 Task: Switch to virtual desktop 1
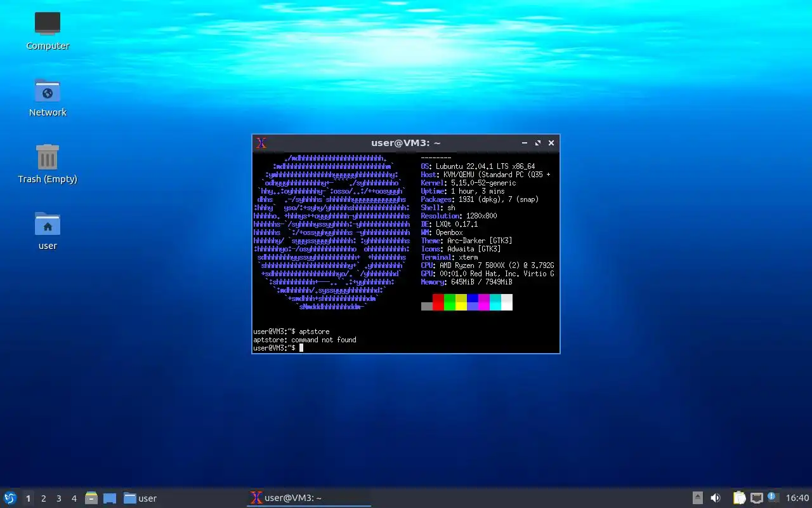[28, 498]
